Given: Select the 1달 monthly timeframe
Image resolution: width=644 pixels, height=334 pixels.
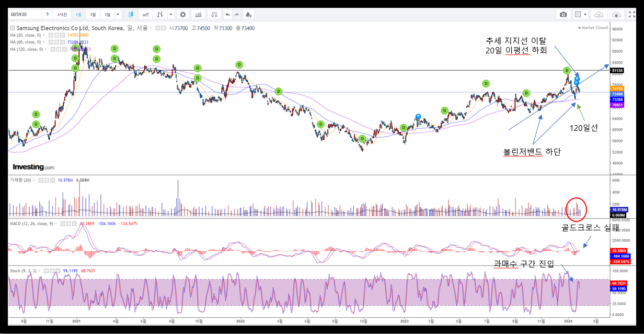Looking at the screenshot, I should [x=93, y=15].
